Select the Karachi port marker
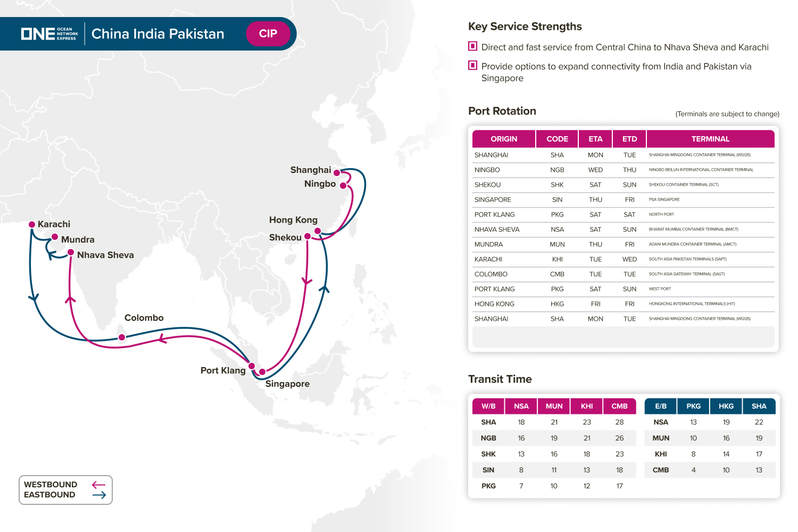Image resolution: width=798 pixels, height=532 pixels. 32,225
